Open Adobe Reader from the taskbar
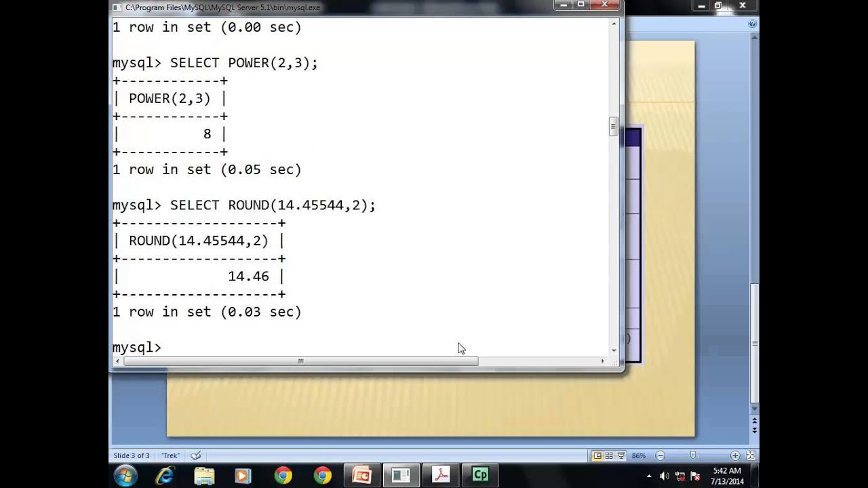Image resolution: width=868 pixels, height=488 pixels. point(441,476)
